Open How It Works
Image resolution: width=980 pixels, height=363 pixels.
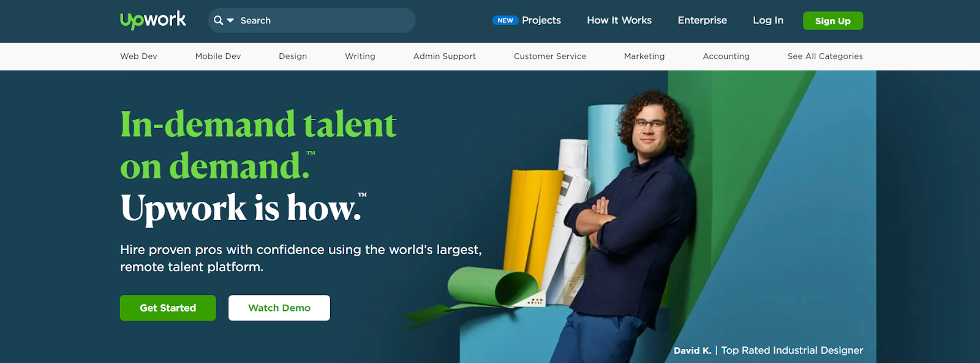619,20
